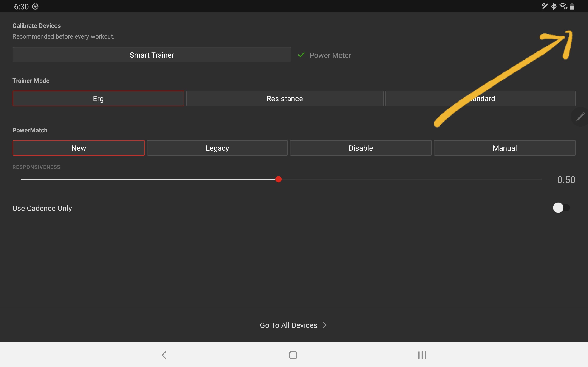
Task: Choose the Legacy PowerMatch option
Action: [x=217, y=148]
